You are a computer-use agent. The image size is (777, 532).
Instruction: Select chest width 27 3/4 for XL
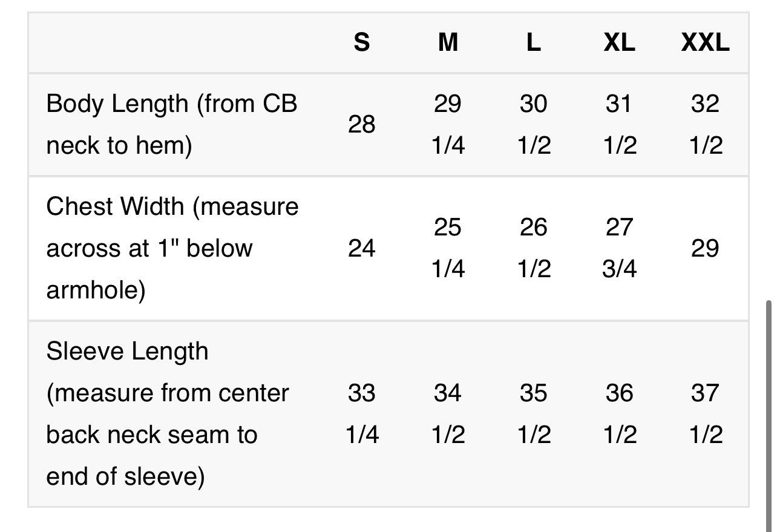(x=620, y=248)
